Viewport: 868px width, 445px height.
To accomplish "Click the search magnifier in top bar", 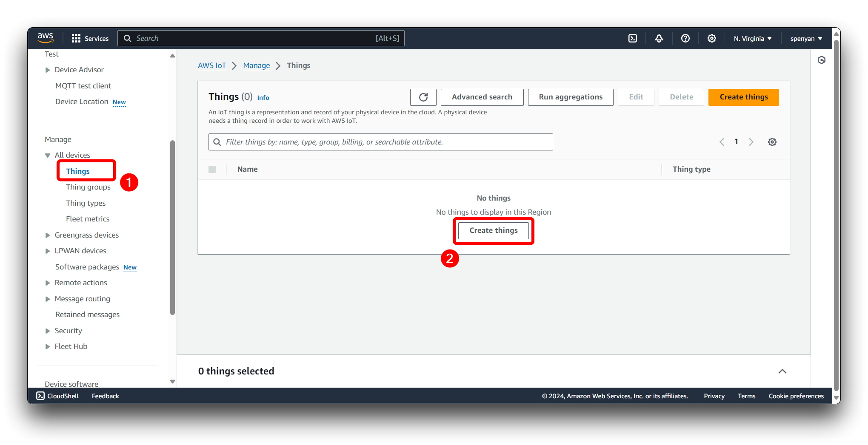I will pyautogui.click(x=127, y=38).
